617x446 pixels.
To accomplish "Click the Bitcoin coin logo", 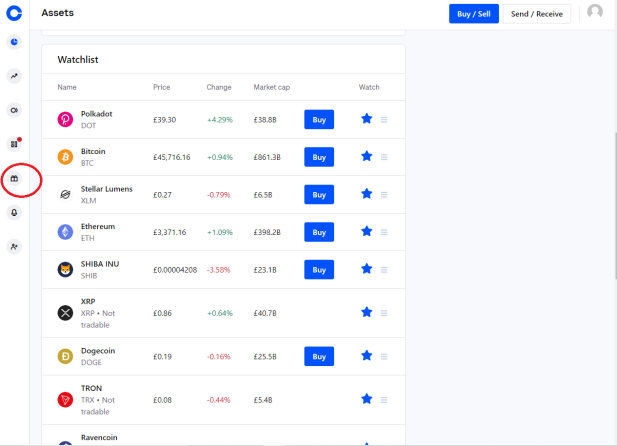I will coord(65,157).
